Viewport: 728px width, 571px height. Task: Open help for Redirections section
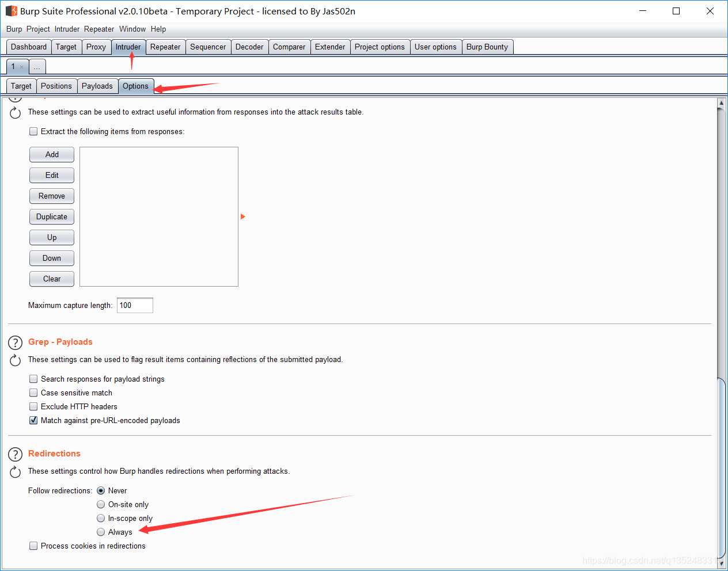pyautogui.click(x=15, y=455)
